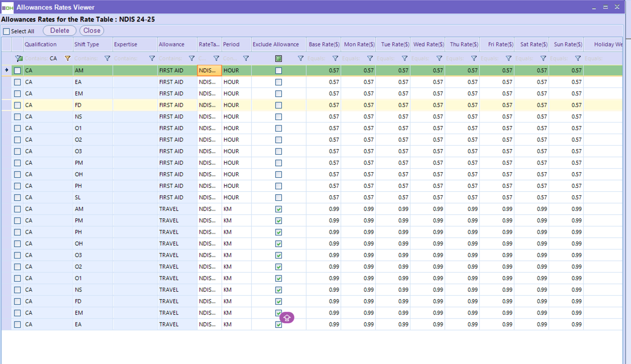Image resolution: width=631 pixels, height=364 pixels.
Task: Open the RateTable column filter dropdown
Action: point(216,59)
